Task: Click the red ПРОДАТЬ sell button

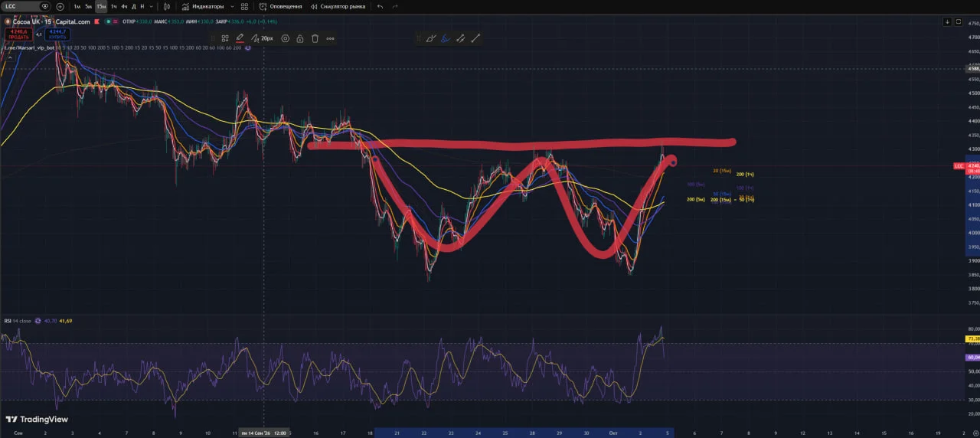Action: [x=18, y=34]
